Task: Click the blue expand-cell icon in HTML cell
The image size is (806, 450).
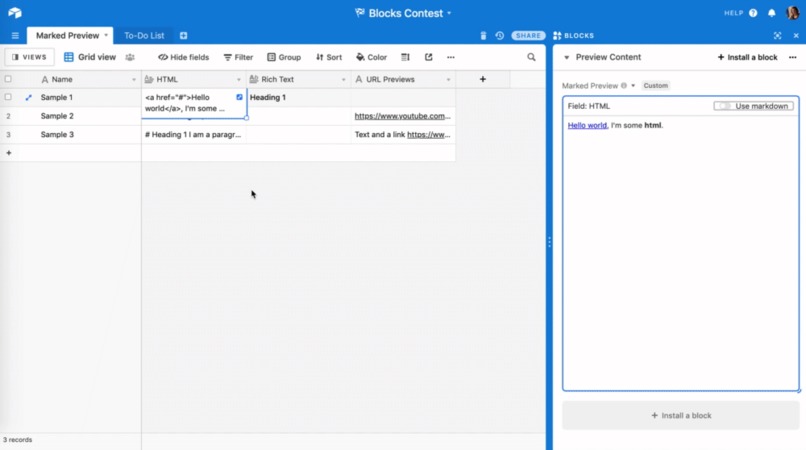Action: [x=239, y=97]
